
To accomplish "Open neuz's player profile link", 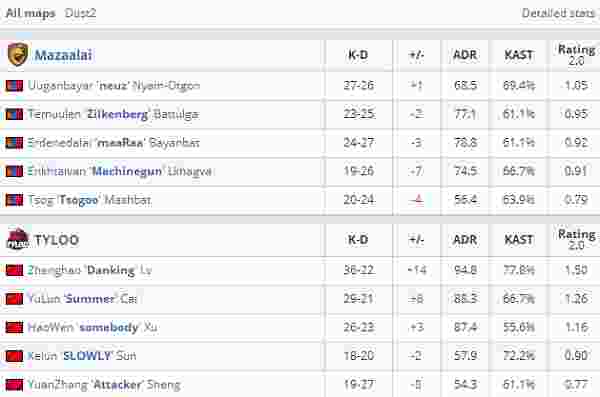I will pos(114,85).
